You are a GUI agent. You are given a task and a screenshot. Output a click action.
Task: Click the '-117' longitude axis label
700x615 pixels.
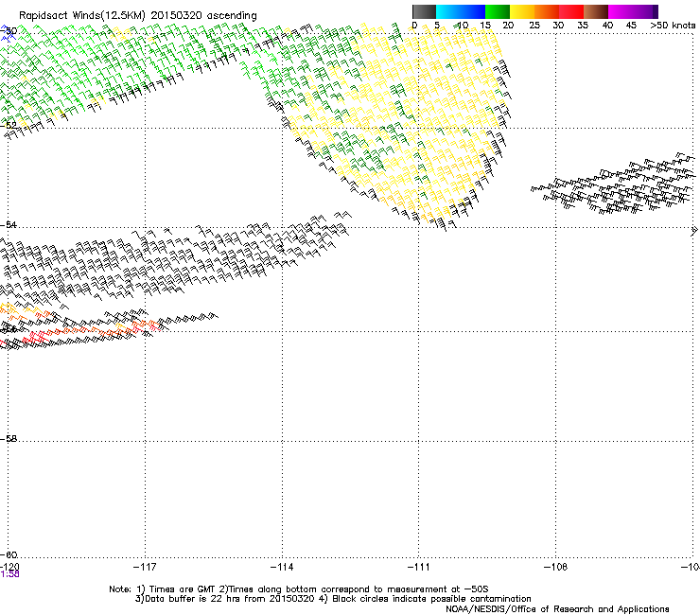(145, 567)
